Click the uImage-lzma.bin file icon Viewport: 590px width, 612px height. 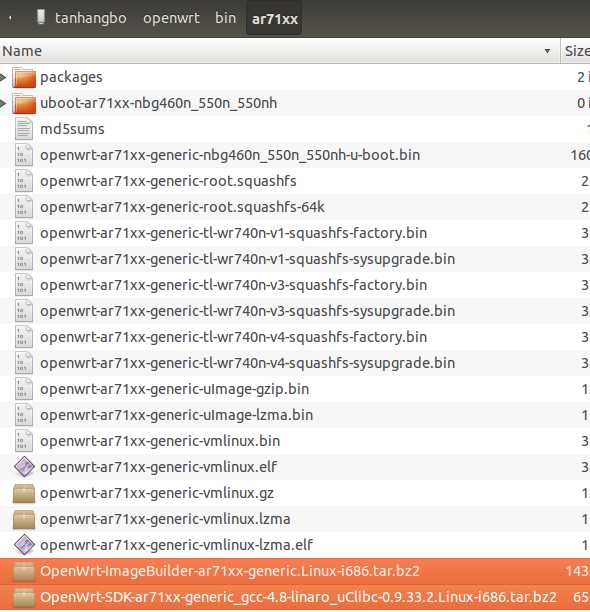coord(24,415)
